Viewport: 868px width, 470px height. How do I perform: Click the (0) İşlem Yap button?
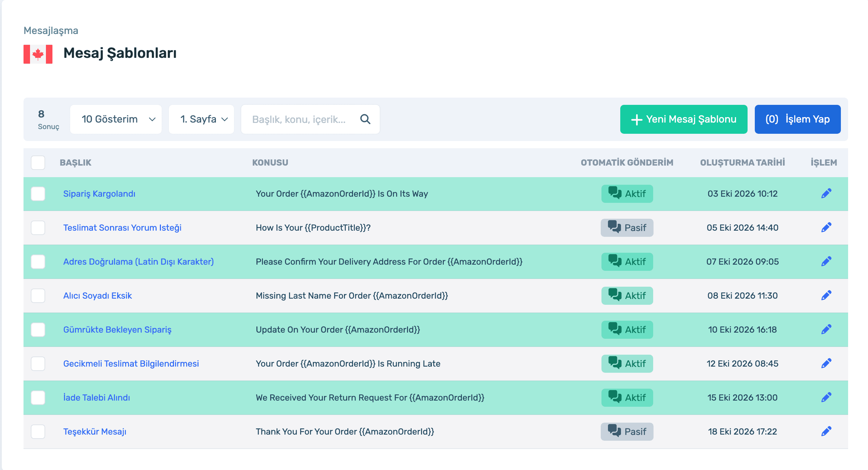pos(797,119)
